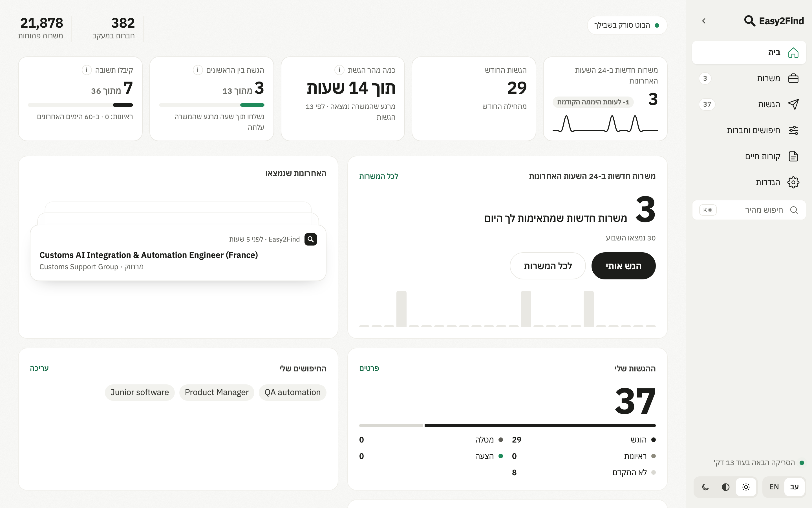The width and height of the screenshot is (812, 508).
Task: Open the פרטים link in ההגשות שלי
Action: click(369, 368)
